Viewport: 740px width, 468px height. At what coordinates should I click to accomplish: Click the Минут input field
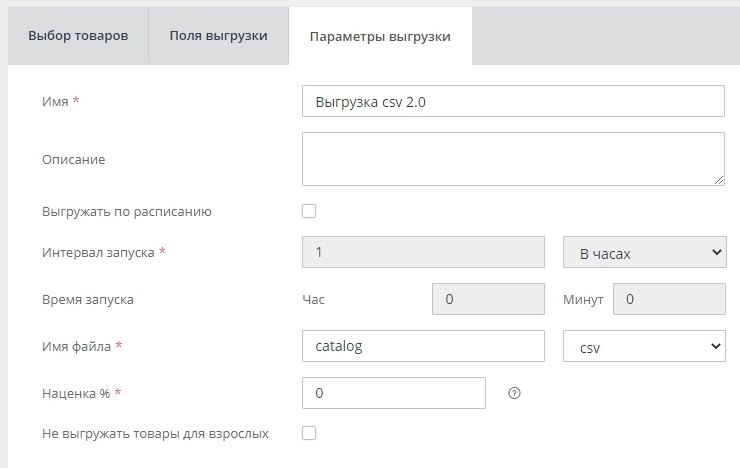pyautogui.click(x=668, y=299)
